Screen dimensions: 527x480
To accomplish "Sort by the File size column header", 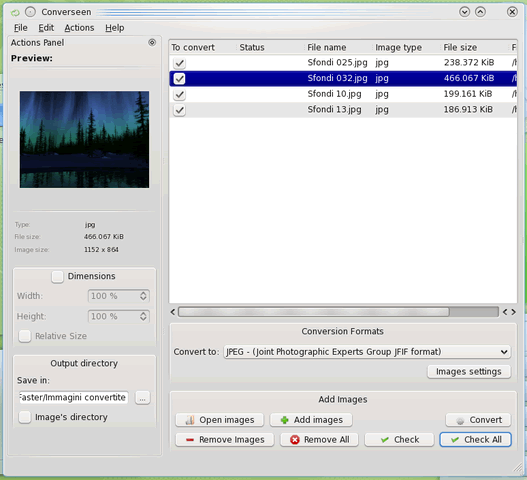I will pyautogui.click(x=474, y=47).
